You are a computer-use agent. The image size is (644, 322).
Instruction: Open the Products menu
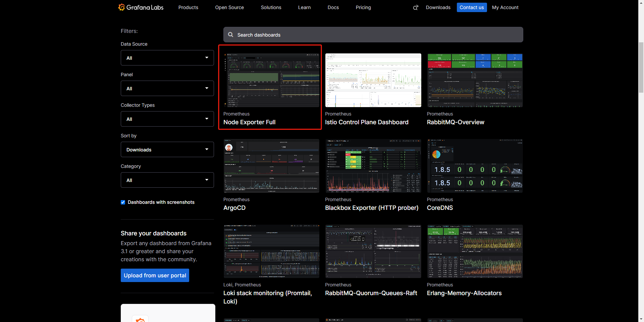pos(188,7)
